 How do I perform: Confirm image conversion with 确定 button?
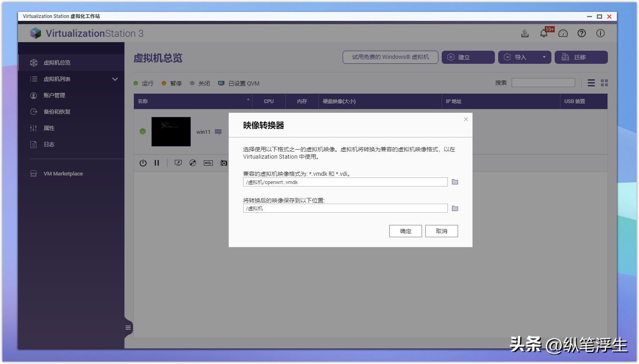405,231
